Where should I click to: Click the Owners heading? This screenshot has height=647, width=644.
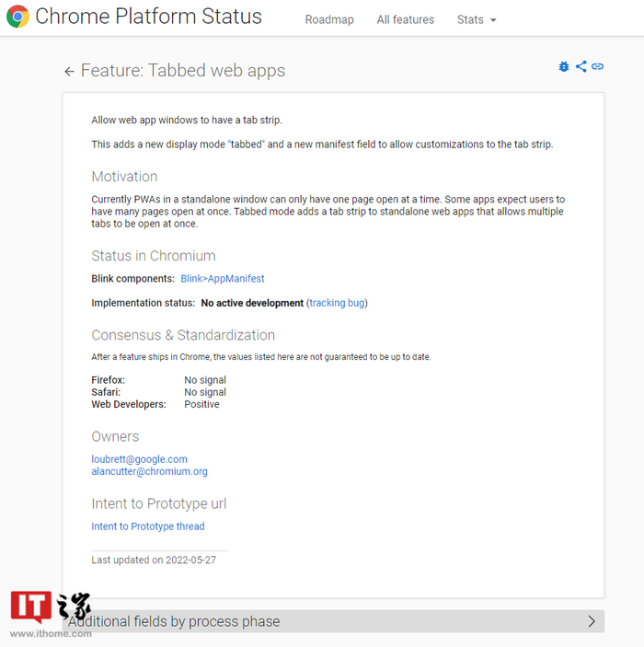tap(115, 436)
